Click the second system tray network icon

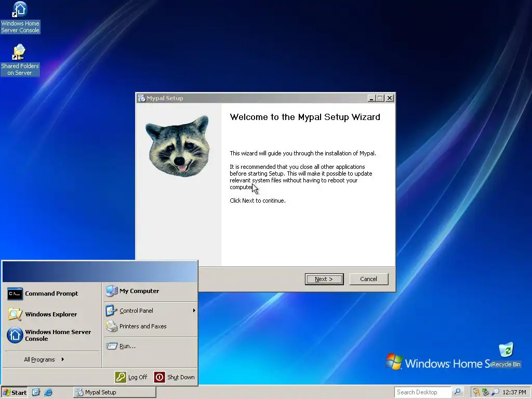(x=486, y=392)
